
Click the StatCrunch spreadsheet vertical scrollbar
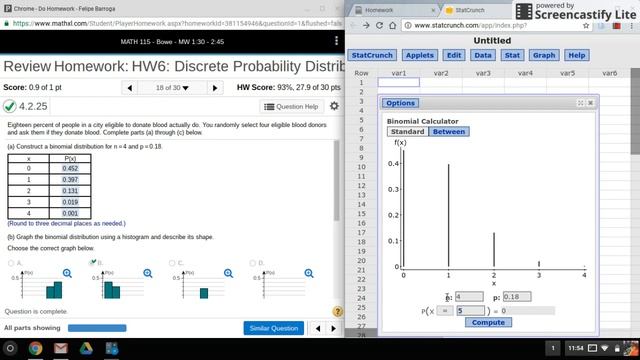click(x=635, y=111)
